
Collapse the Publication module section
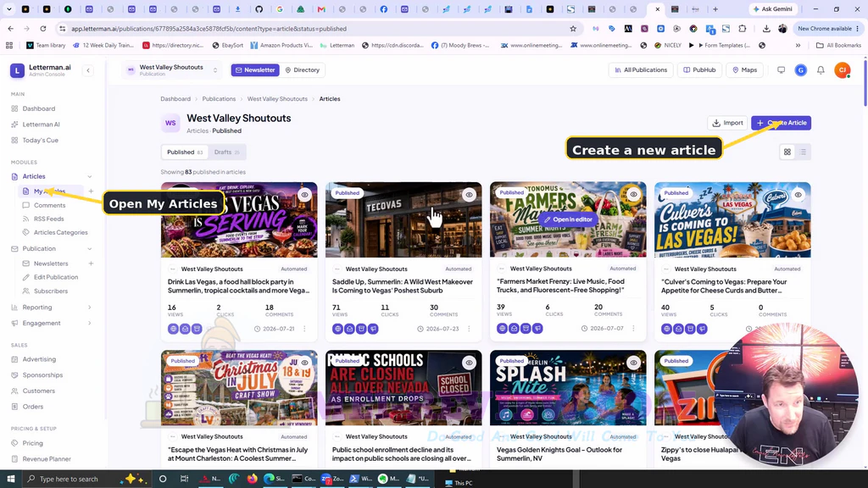pyautogui.click(x=90, y=249)
